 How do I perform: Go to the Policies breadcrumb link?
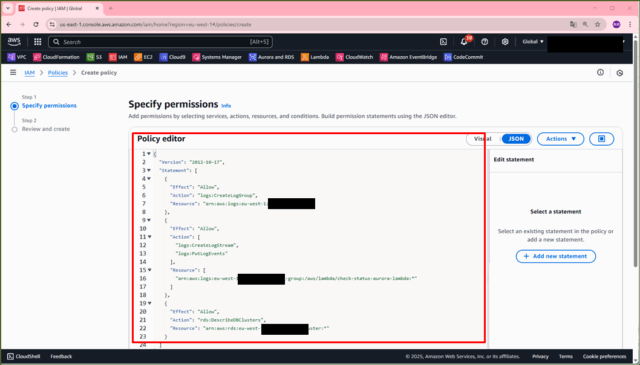pyautogui.click(x=58, y=73)
